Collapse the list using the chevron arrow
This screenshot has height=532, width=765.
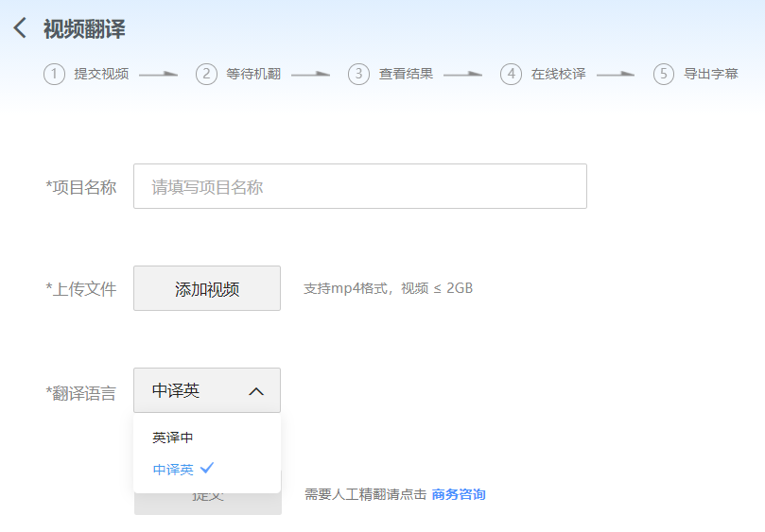[x=256, y=391]
